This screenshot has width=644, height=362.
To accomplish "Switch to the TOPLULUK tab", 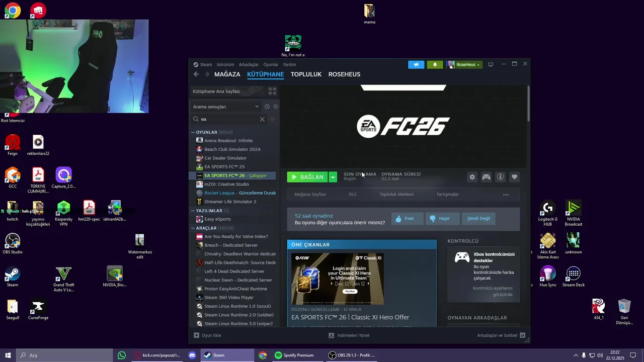I will [306, 74].
